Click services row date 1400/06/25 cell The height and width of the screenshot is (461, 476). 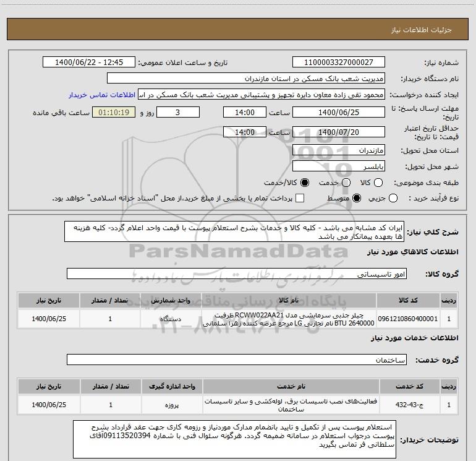[49, 405]
